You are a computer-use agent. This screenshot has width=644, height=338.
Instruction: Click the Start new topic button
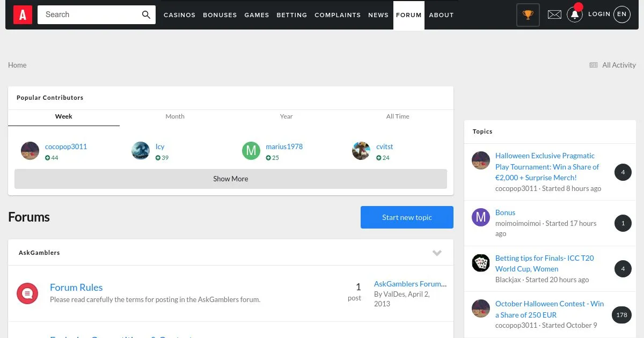407,217
